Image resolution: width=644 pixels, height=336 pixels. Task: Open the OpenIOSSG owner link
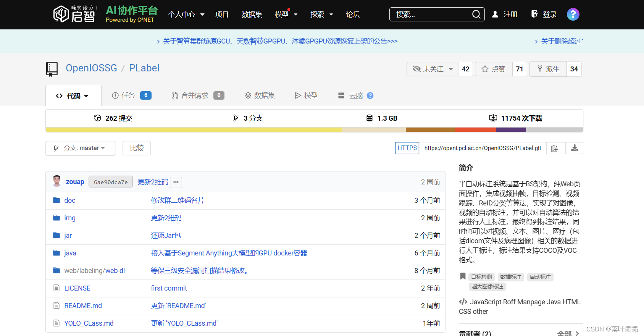tap(91, 68)
